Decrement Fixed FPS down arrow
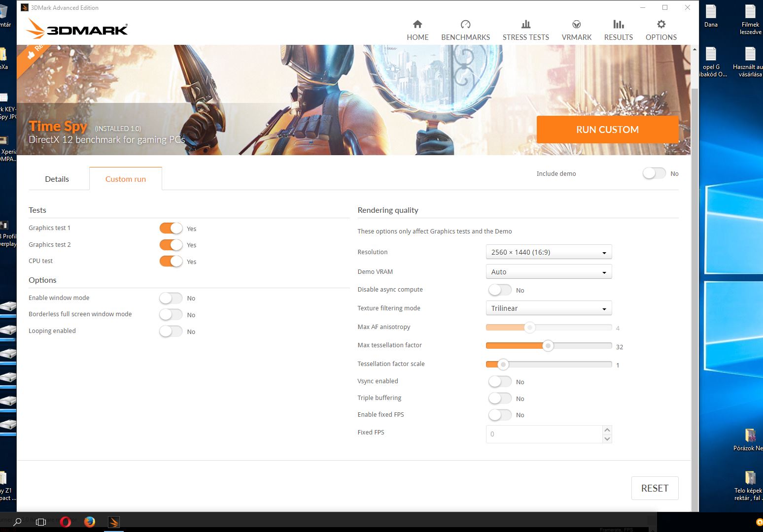Viewport: 763px width, 532px height. (607, 438)
